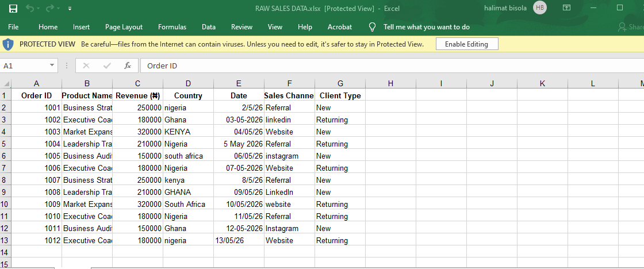This screenshot has height=269, width=644.
Task: Click the LinkedIn cell in row 9
Action: [289, 192]
